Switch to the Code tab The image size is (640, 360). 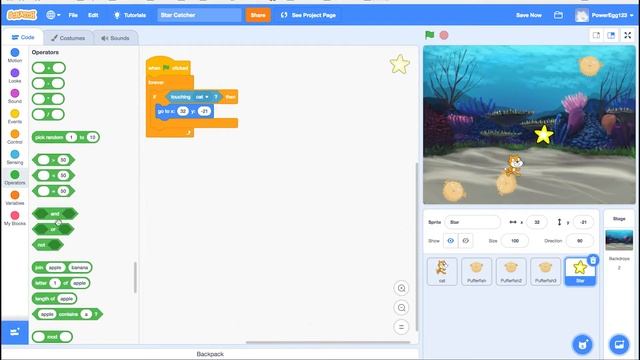[23, 37]
